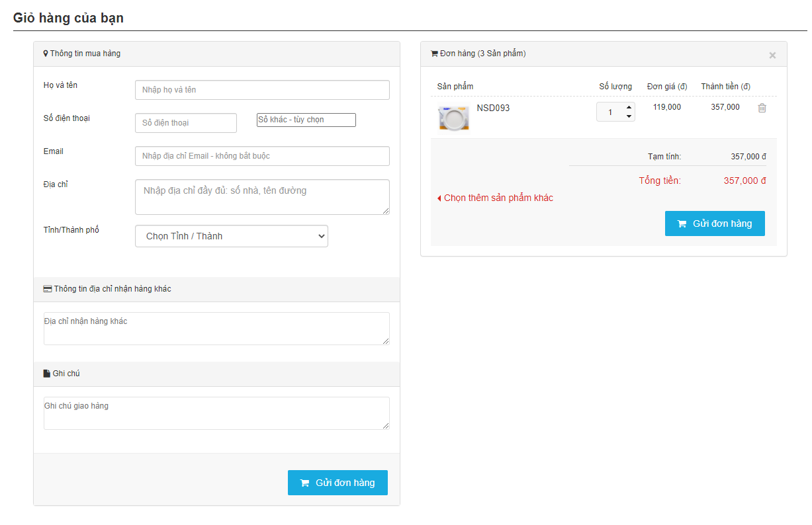
Task: Click the Địa chỉ textarea
Action: (262, 197)
